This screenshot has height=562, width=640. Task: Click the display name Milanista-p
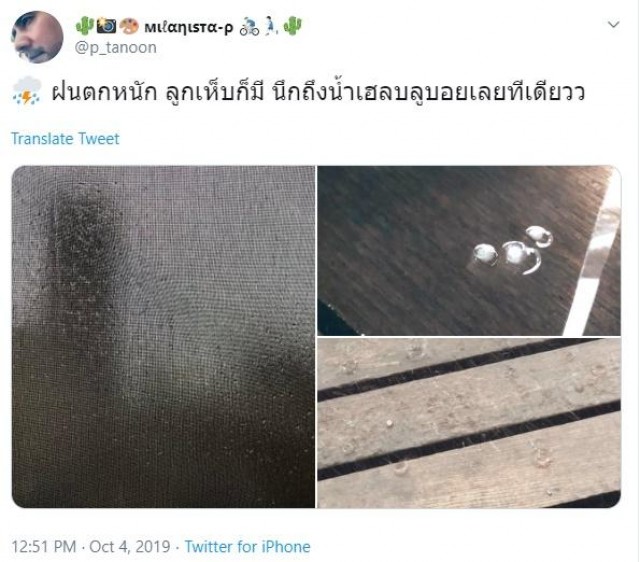click(x=189, y=27)
